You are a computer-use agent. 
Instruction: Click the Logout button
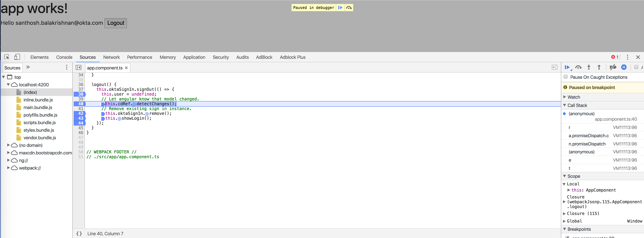click(x=115, y=23)
